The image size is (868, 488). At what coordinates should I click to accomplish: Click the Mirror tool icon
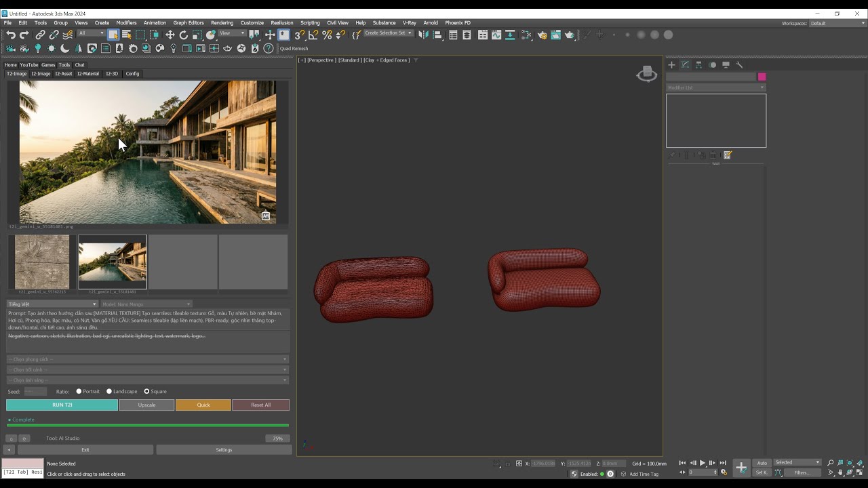(424, 35)
